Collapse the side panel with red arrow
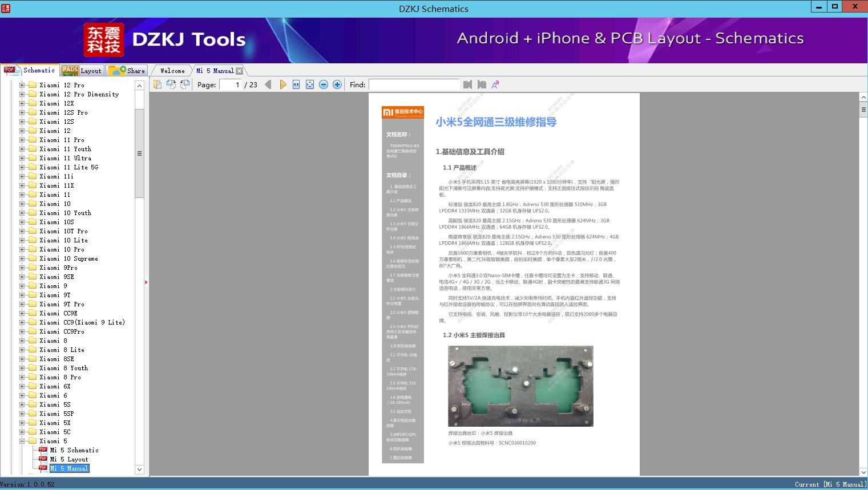Screen dimensions: 868x490 [146, 282]
